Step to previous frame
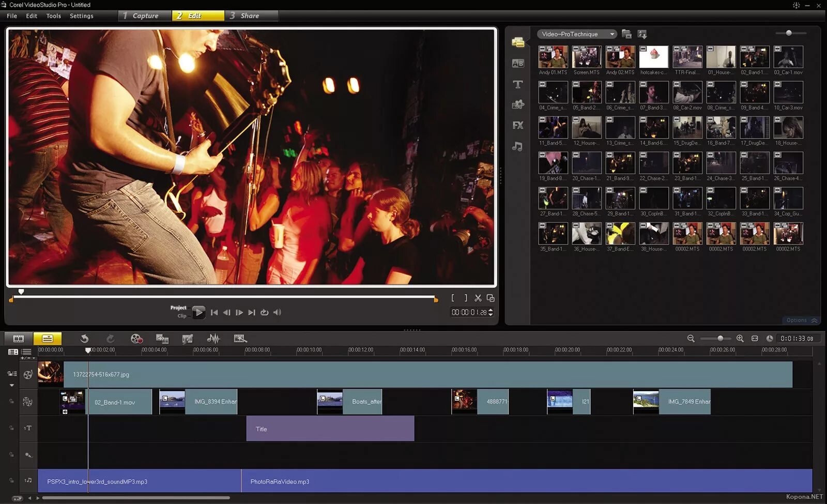Viewport: 827px width, 504px height. 226,312
